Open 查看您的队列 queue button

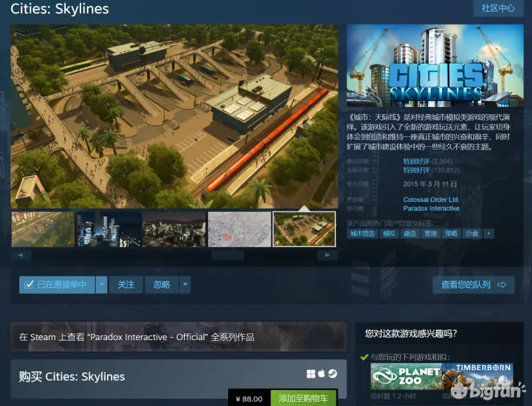click(473, 284)
